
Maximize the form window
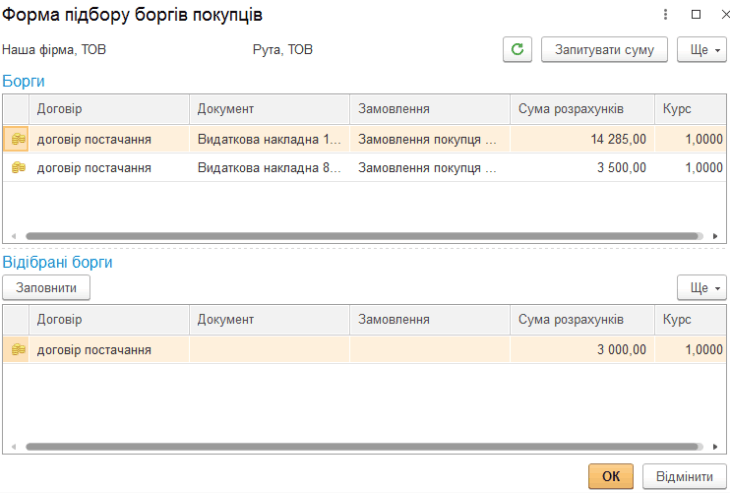click(696, 14)
